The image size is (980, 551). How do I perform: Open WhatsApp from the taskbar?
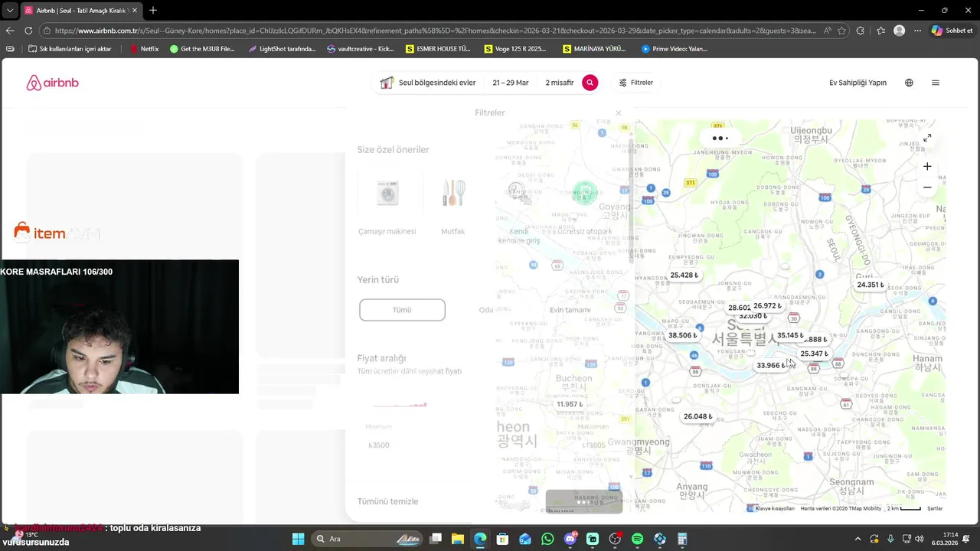[x=547, y=539]
